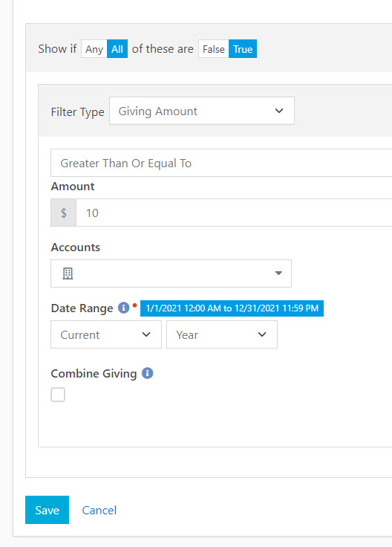Click the building icon in Accounts field
Viewport: 392px width, 547px height.
click(x=68, y=273)
